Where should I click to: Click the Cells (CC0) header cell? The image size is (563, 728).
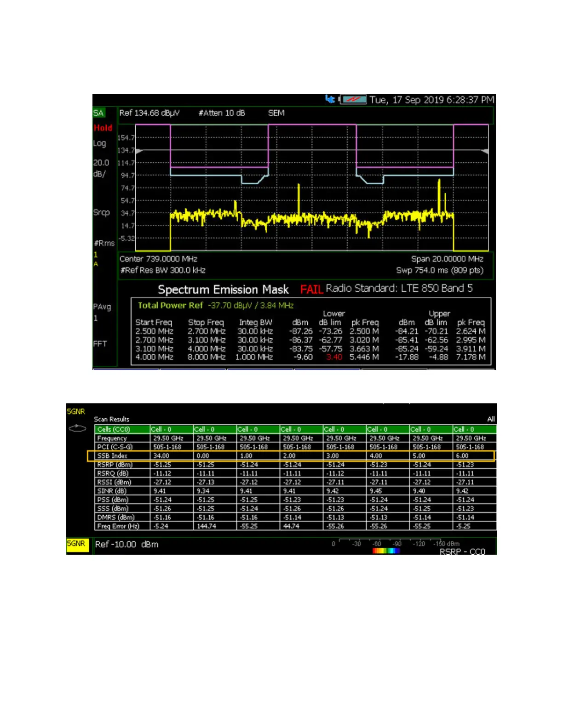point(123,429)
